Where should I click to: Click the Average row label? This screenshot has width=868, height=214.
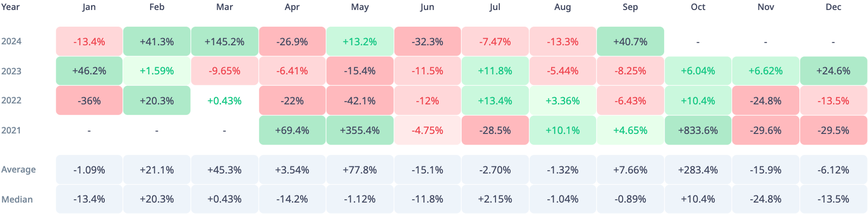[x=19, y=170]
